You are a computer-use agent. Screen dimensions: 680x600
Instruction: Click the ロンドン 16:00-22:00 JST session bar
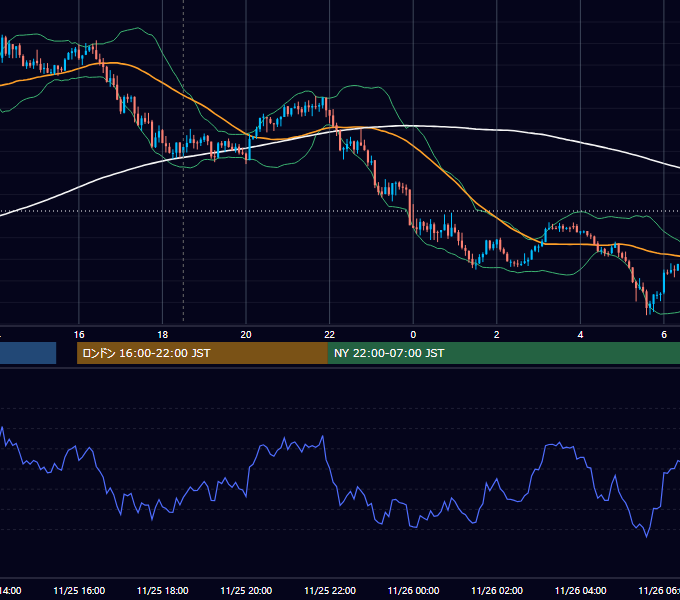(x=202, y=353)
